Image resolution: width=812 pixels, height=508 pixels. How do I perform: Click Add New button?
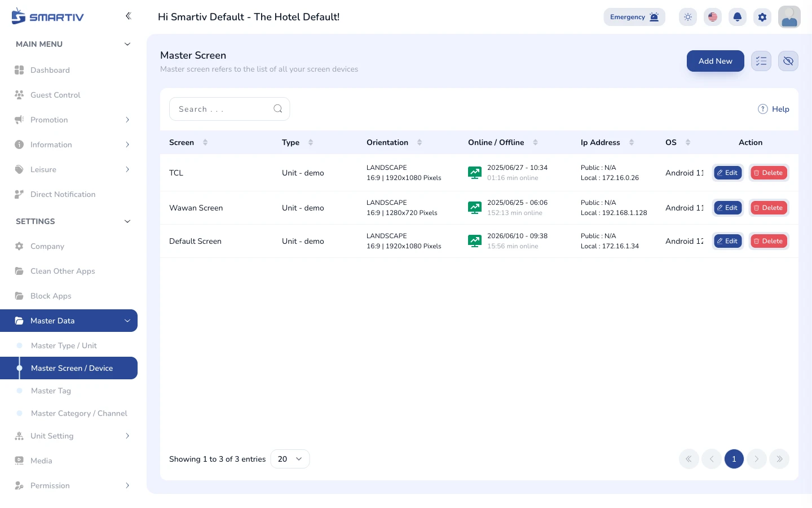tap(716, 61)
